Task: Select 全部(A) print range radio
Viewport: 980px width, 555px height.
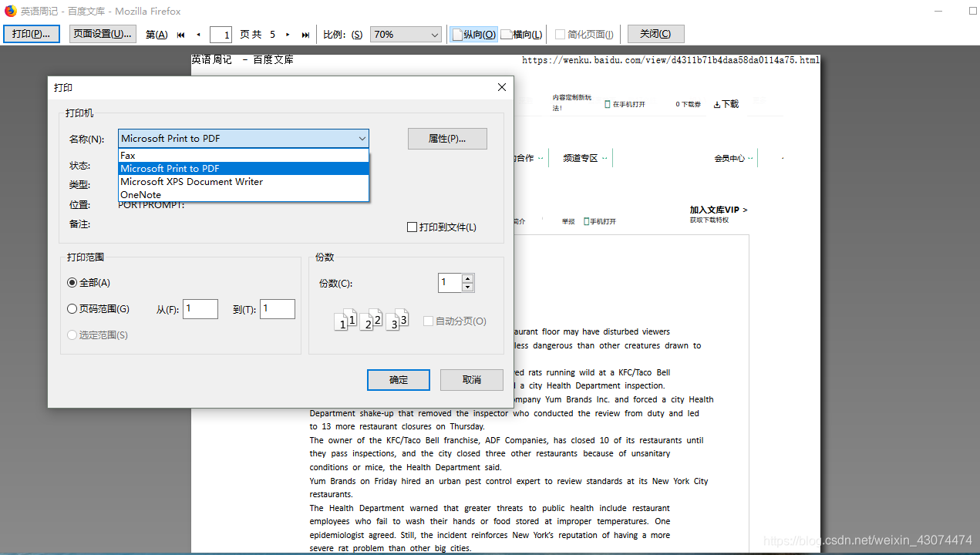Action: (x=72, y=283)
